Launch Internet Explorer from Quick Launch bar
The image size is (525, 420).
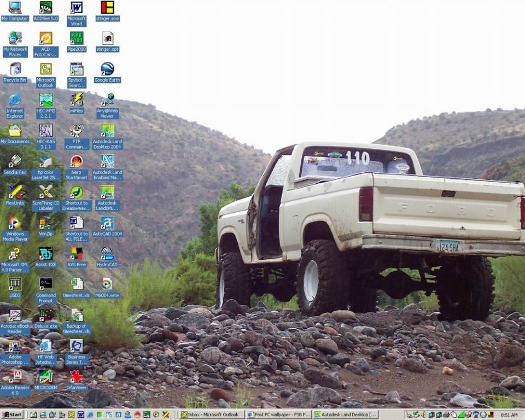click(x=90, y=415)
